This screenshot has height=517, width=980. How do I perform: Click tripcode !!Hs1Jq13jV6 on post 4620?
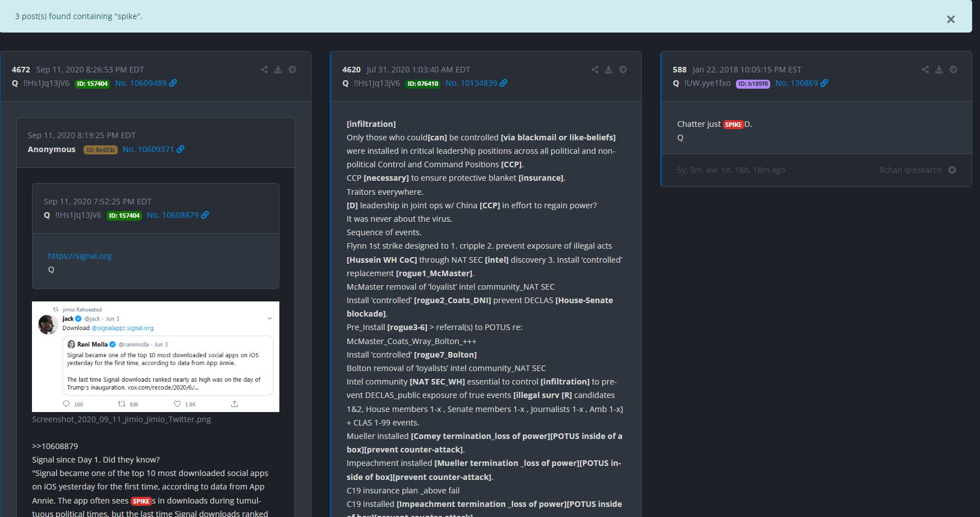tap(377, 83)
